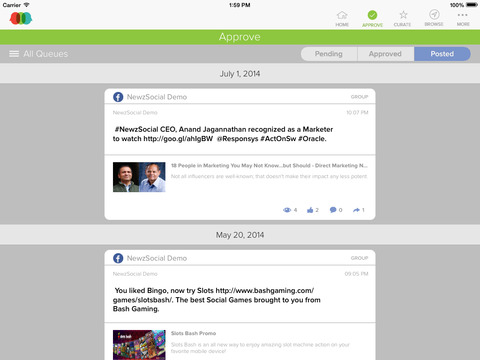Image resolution: width=480 pixels, height=360 pixels.
Task: Tap the NewzSocial logo at top left
Action: (x=21, y=18)
